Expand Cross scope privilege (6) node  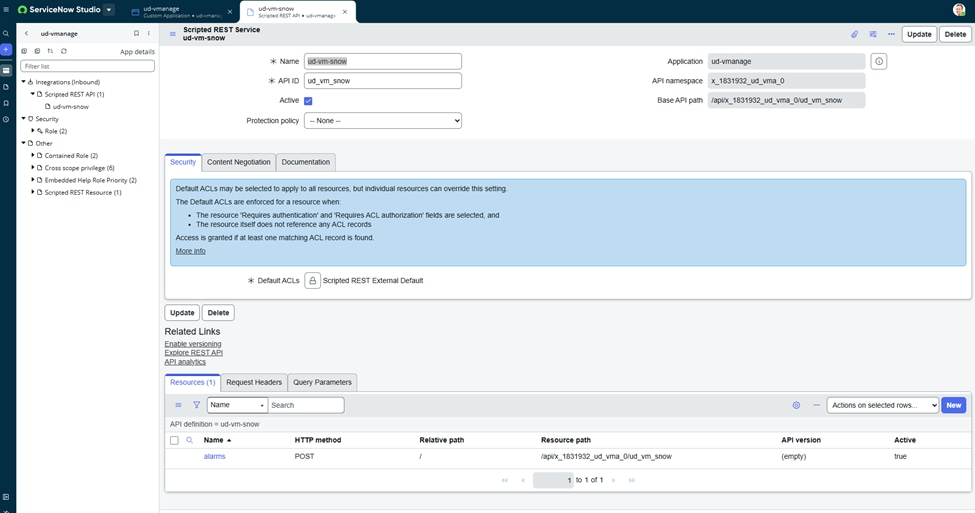click(33, 167)
